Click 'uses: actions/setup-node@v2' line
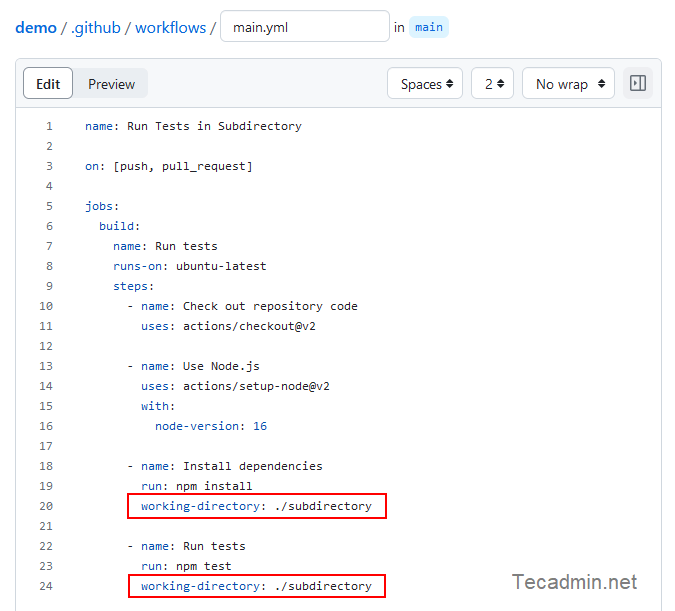Screen dimensions: 675x611 (x=235, y=386)
